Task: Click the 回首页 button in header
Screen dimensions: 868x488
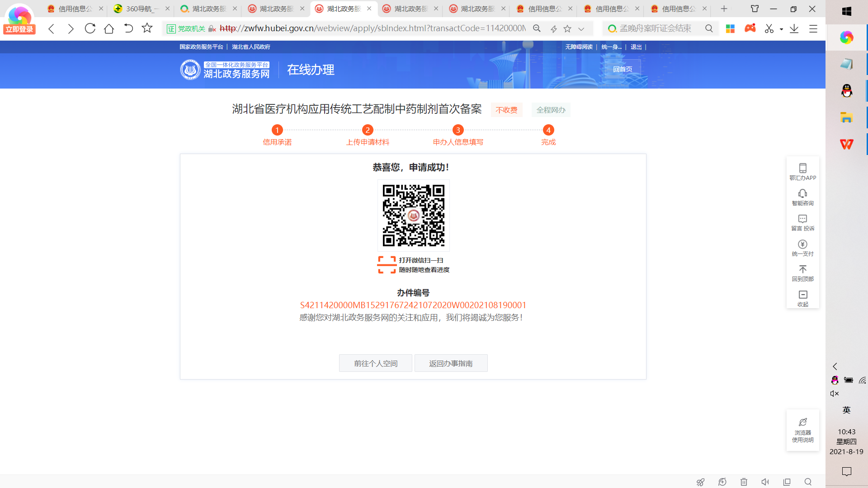Action: [x=623, y=69]
